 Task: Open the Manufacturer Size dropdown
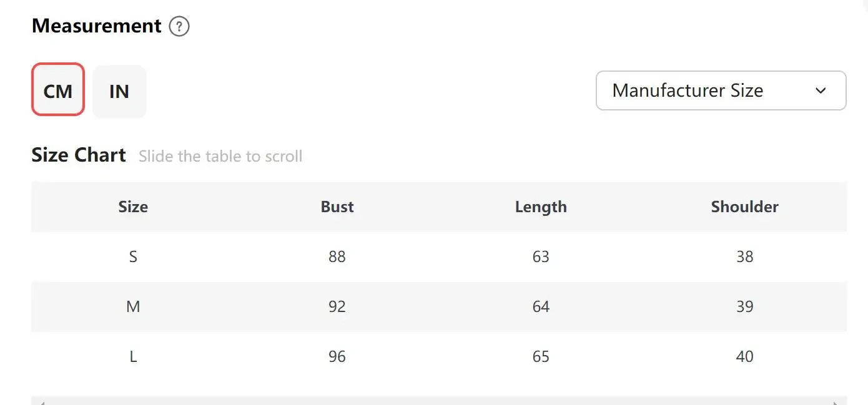point(721,90)
